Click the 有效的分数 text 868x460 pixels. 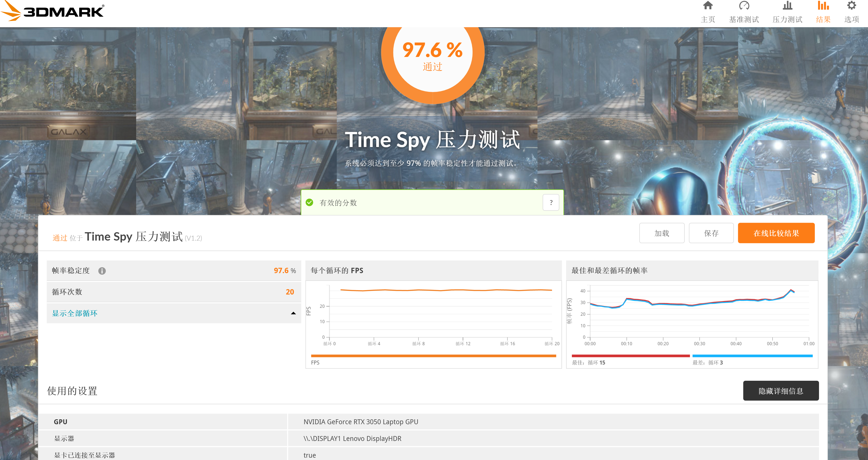pos(338,203)
